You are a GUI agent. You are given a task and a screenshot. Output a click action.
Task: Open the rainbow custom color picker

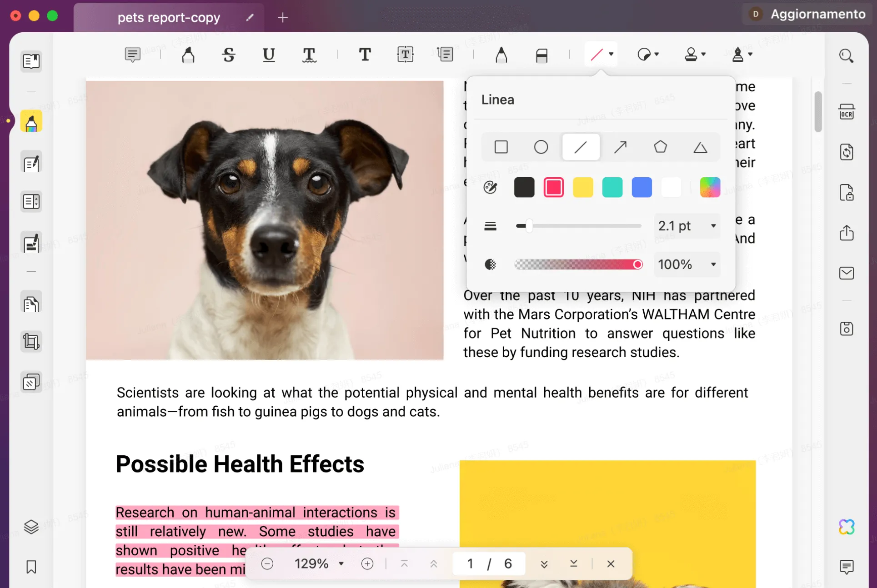(x=710, y=187)
